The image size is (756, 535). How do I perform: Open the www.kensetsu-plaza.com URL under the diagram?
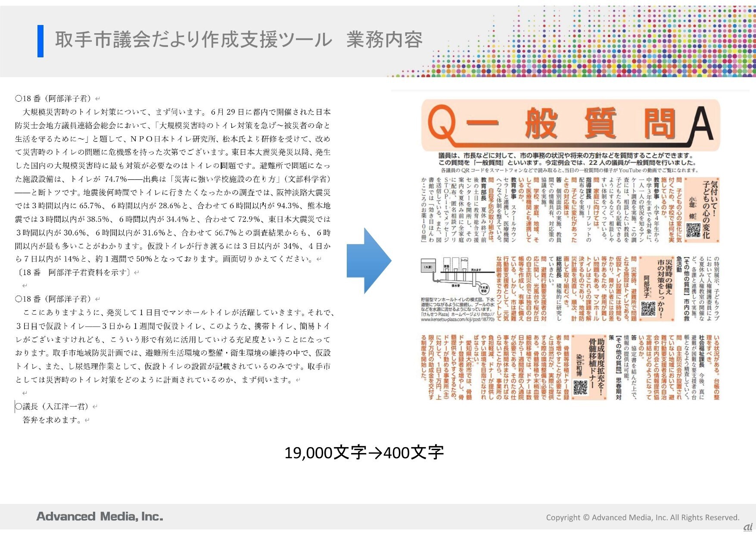pos(457,320)
